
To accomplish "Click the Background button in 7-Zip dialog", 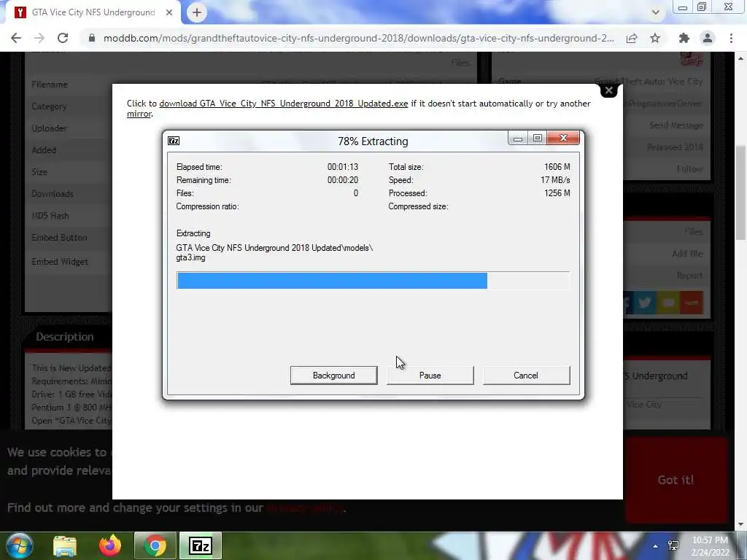I will coord(333,376).
